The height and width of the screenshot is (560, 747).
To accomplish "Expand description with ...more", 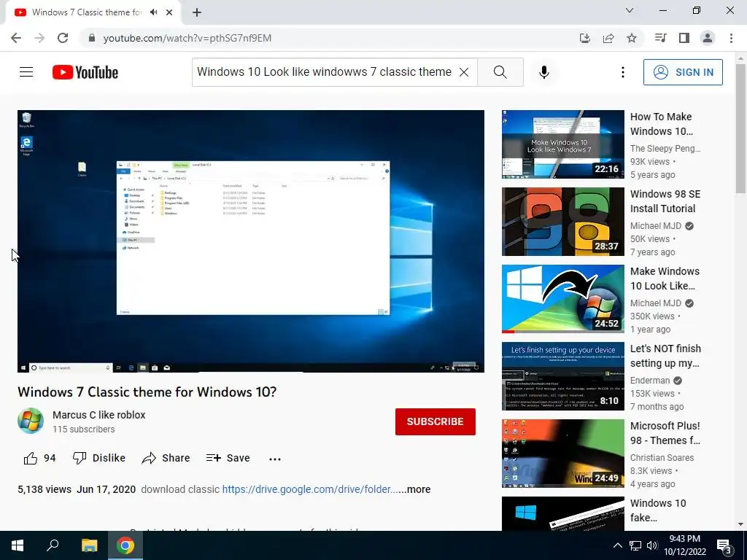I will [x=414, y=489].
